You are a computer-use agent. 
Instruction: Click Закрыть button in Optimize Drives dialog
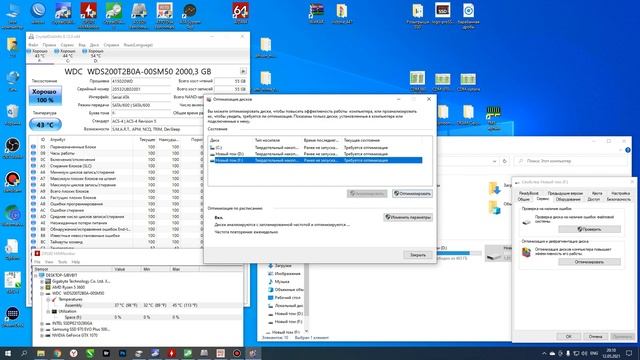[418, 255]
